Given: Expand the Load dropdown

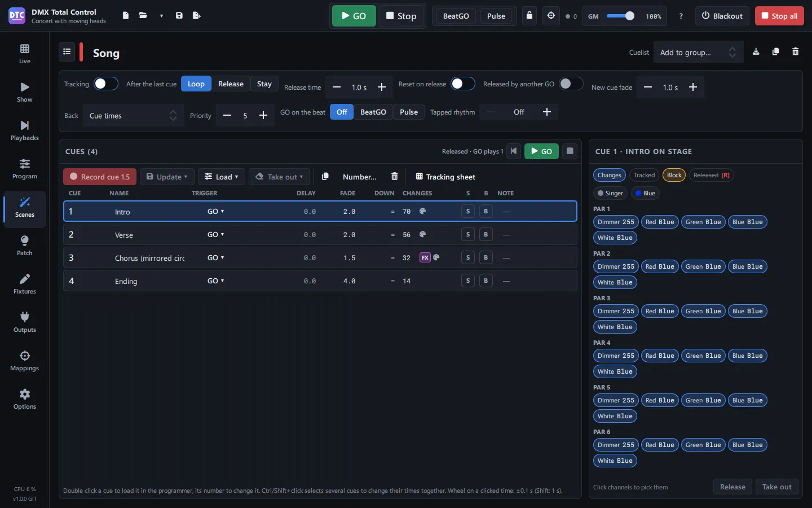Looking at the screenshot, I should tap(222, 177).
